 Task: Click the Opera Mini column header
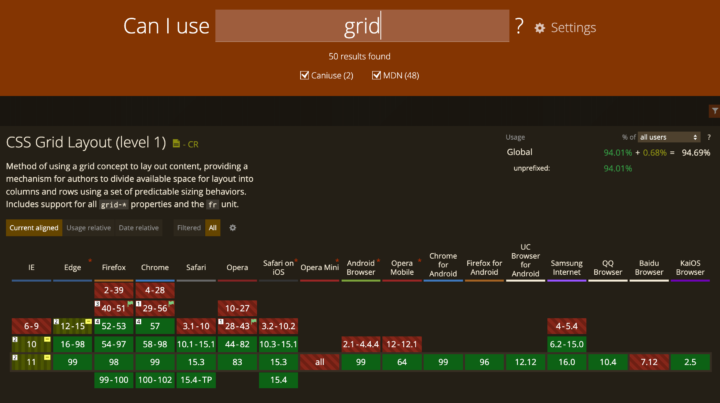320,267
